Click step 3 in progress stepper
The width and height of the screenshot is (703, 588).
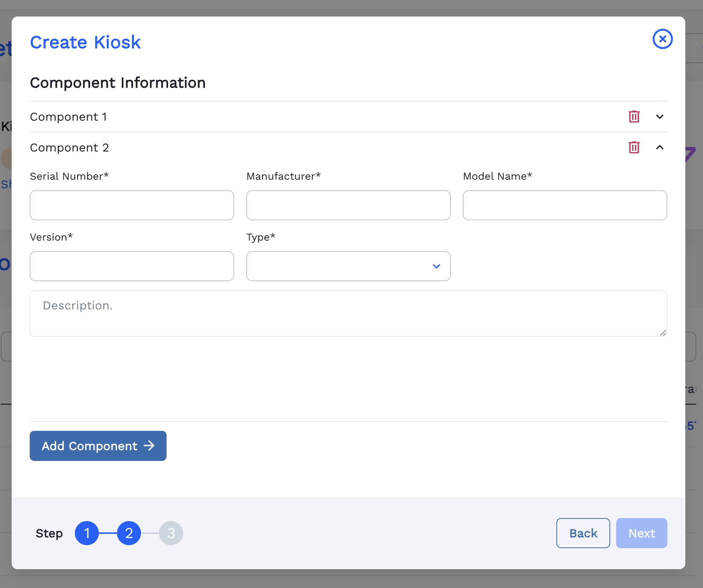171,533
